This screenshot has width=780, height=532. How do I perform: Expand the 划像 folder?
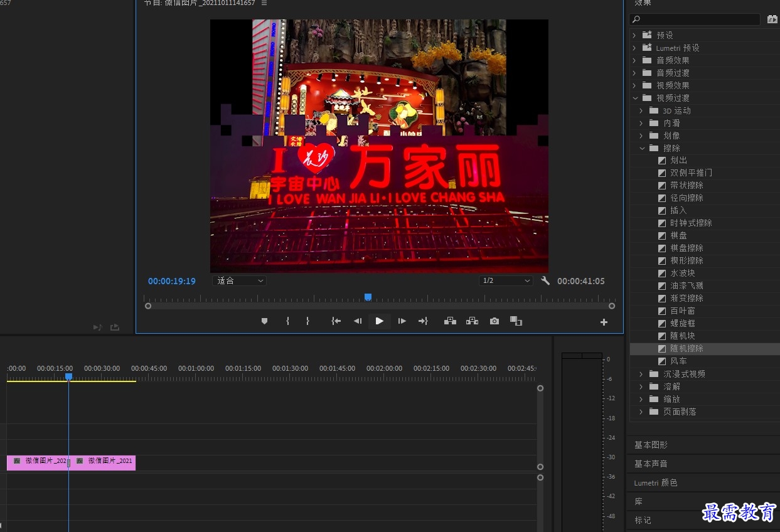(x=641, y=136)
